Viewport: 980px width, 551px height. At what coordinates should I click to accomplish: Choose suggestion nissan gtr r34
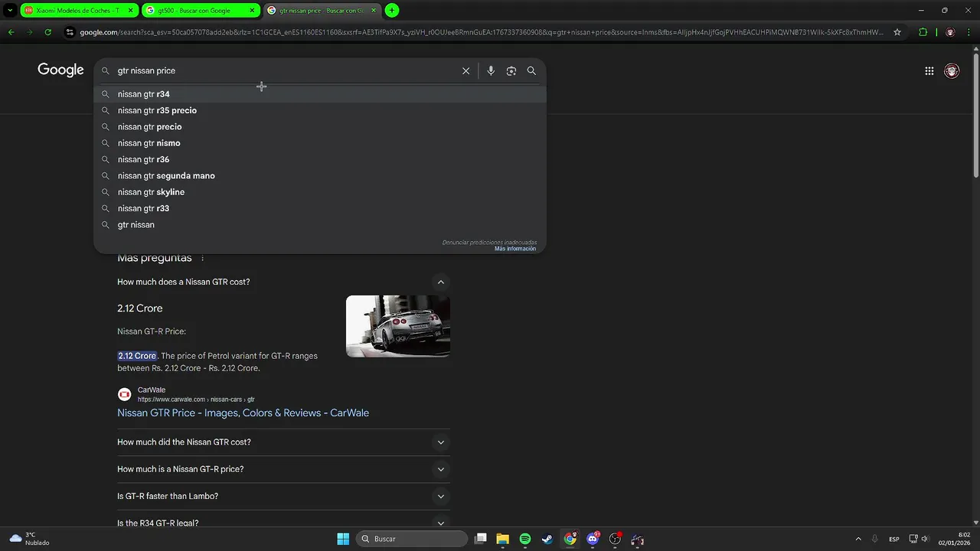coord(320,94)
